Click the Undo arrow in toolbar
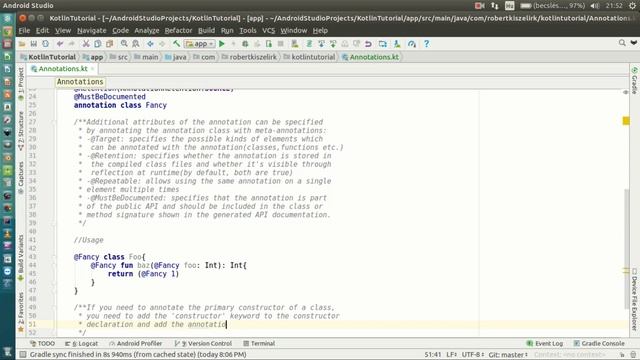The image size is (640, 360). (60, 44)
